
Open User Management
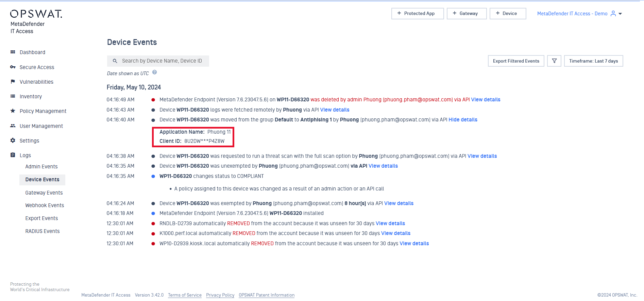tap(41, 126)
